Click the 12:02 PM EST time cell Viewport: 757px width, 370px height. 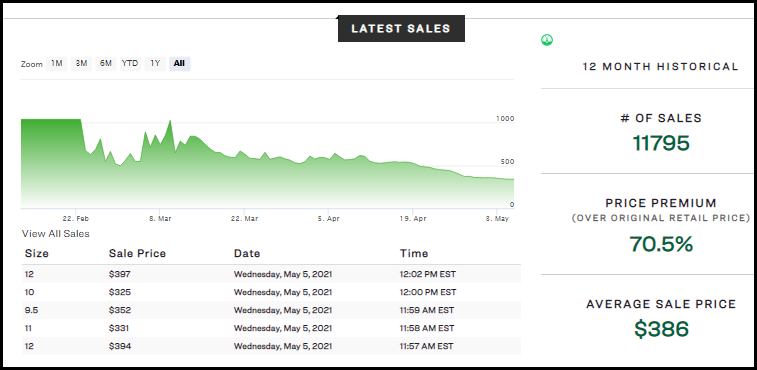click(428, 274)
